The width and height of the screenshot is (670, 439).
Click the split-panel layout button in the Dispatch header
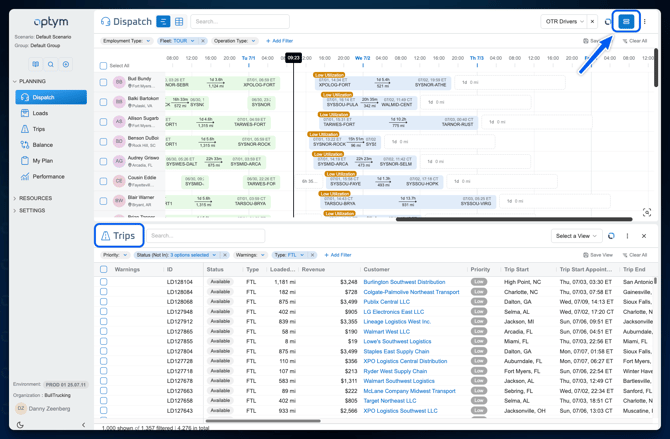[626, 21]
